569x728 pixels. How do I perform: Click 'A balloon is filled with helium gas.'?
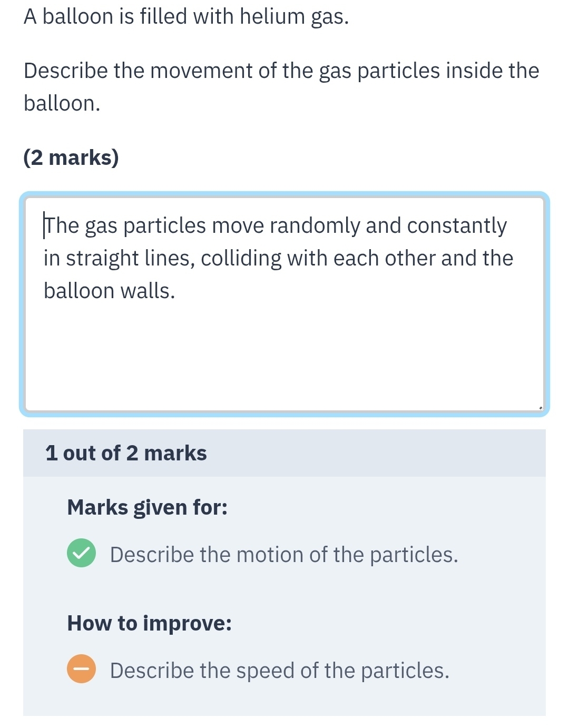point(186,17)
